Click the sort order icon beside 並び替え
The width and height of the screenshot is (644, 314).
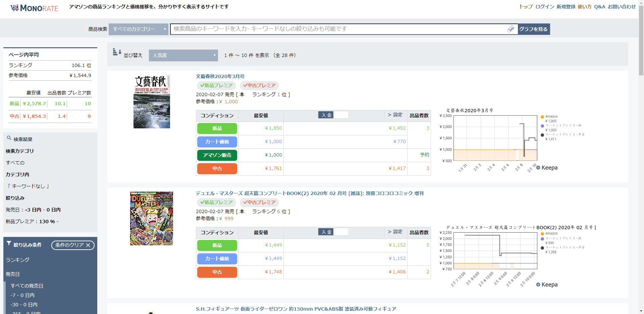pos(117,52)
